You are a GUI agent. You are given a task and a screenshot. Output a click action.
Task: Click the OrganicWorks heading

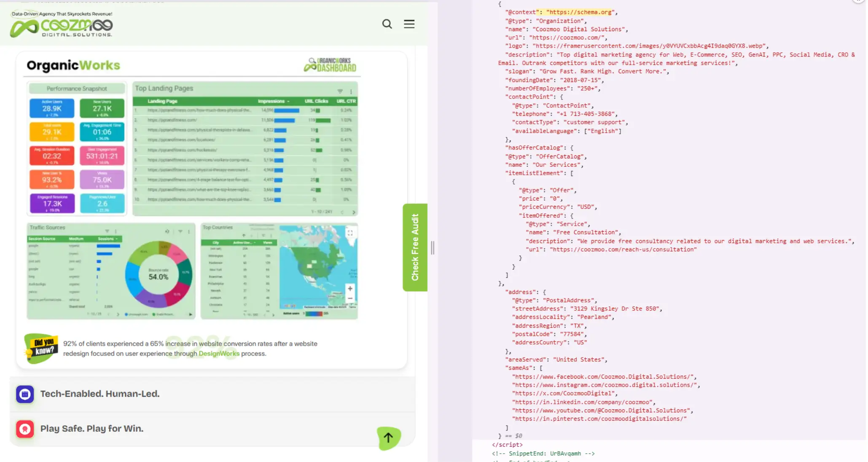point(73,65)
